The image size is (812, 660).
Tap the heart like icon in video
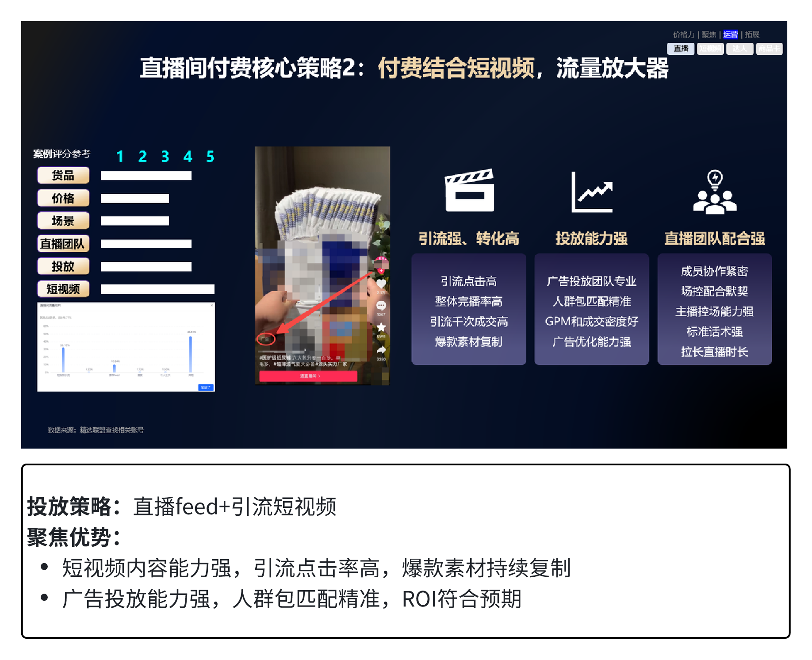[x=381, y=284]
